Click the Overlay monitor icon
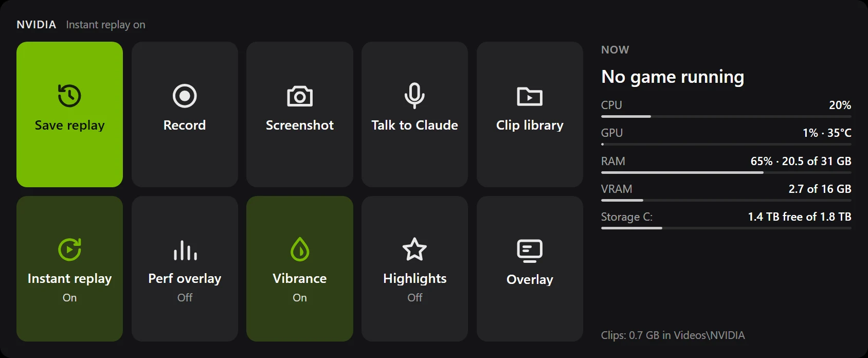This screenshot has width=868, height=358. coord(530,250)
